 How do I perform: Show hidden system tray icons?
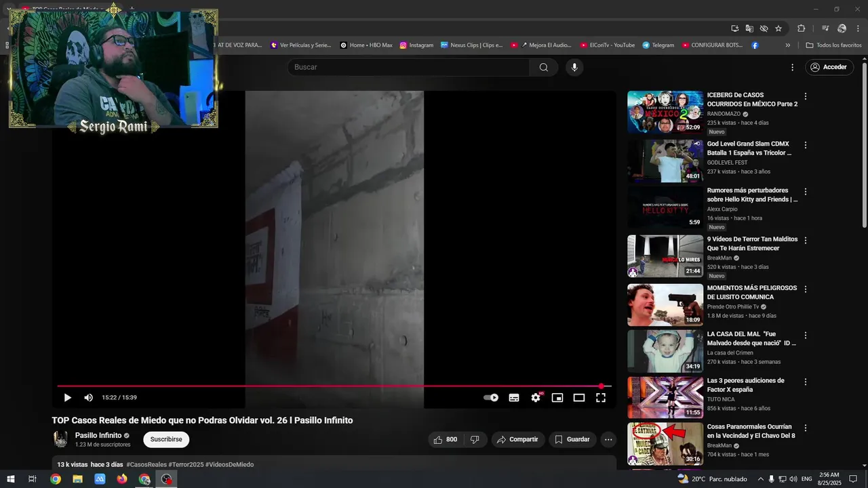(760, 479)
